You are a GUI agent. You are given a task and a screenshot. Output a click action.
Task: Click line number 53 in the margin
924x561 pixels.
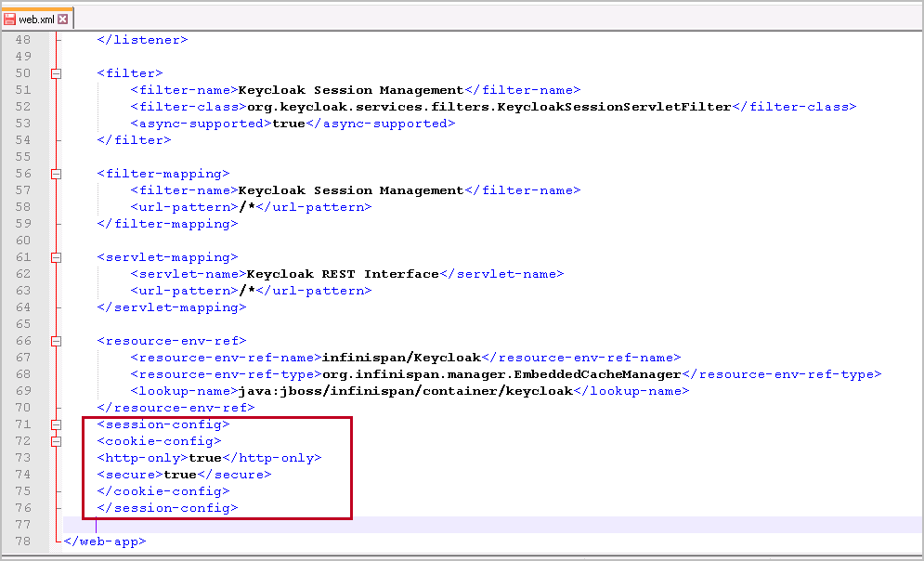tap(23, 124)
